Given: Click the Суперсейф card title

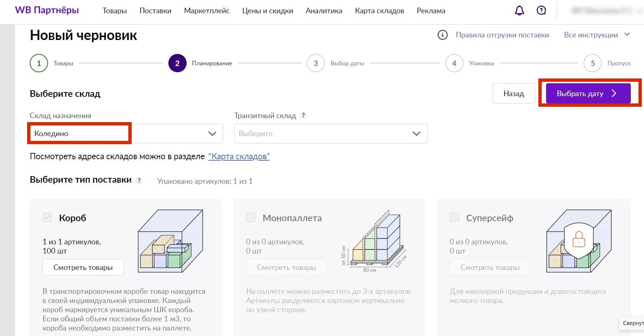Looking at the screenshot, I should [x=490, y=218].
